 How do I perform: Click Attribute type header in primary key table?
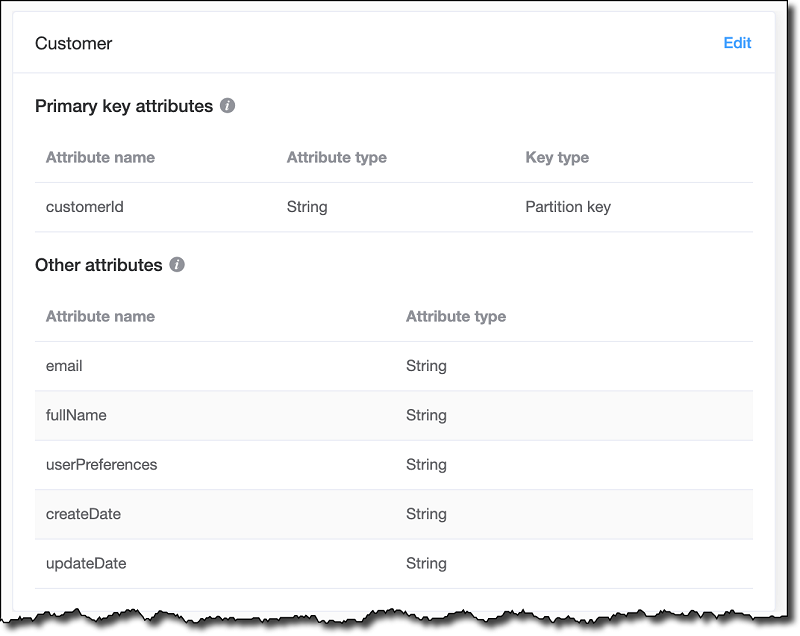(336, 157)
